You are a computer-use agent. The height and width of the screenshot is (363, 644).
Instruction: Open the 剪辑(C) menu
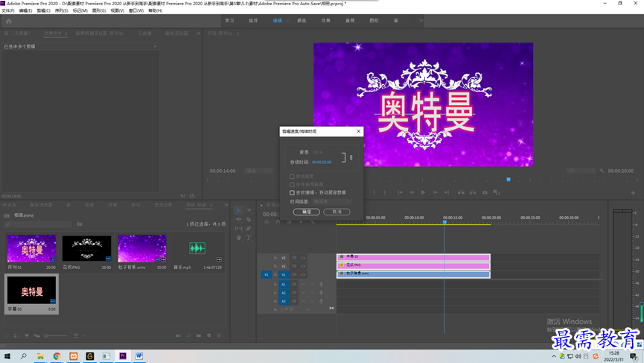click(x=43, y=10)
